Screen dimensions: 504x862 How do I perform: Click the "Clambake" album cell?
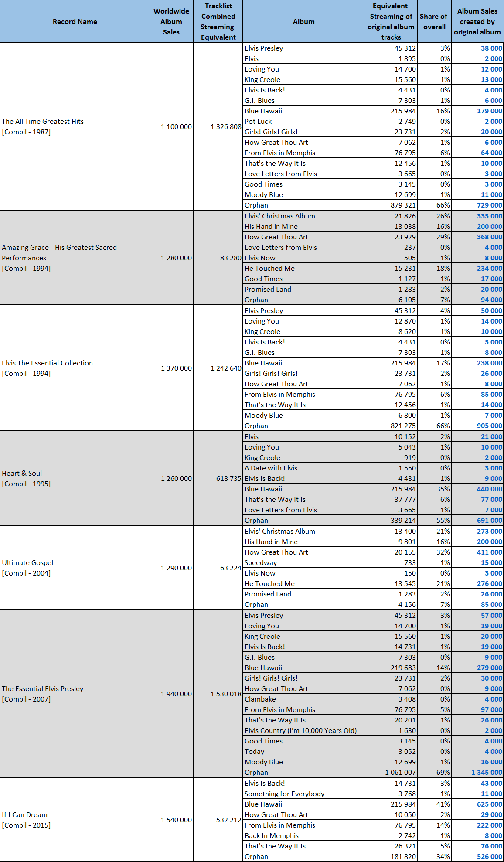tap(304, 699)
